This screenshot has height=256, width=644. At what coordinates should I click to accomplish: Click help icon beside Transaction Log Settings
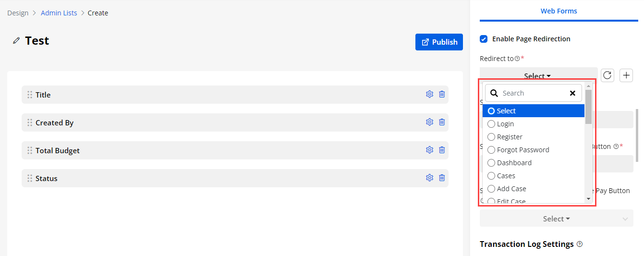click(580, 244)
